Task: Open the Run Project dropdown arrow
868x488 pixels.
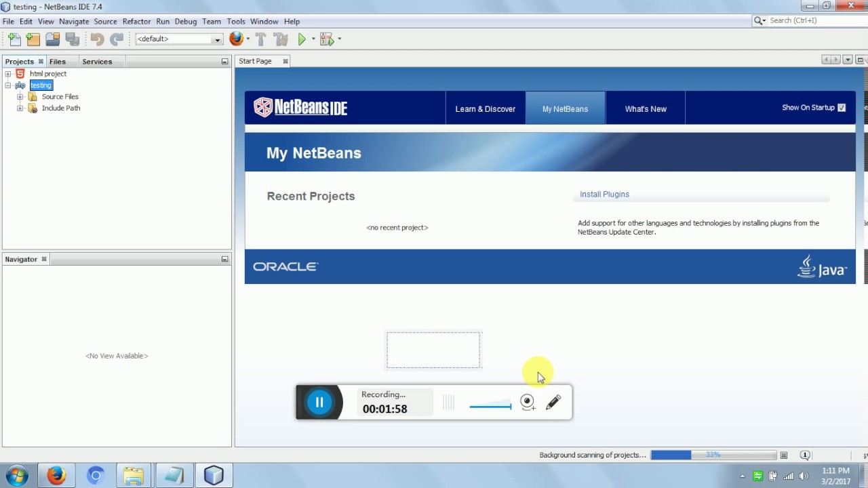Action: [313, 39]
